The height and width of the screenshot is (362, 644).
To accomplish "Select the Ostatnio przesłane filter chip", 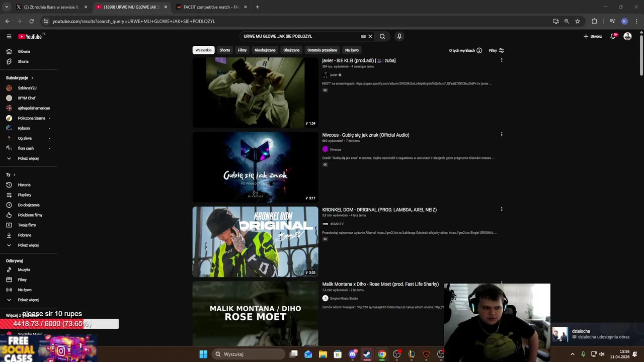I will (x=322, y=50).
